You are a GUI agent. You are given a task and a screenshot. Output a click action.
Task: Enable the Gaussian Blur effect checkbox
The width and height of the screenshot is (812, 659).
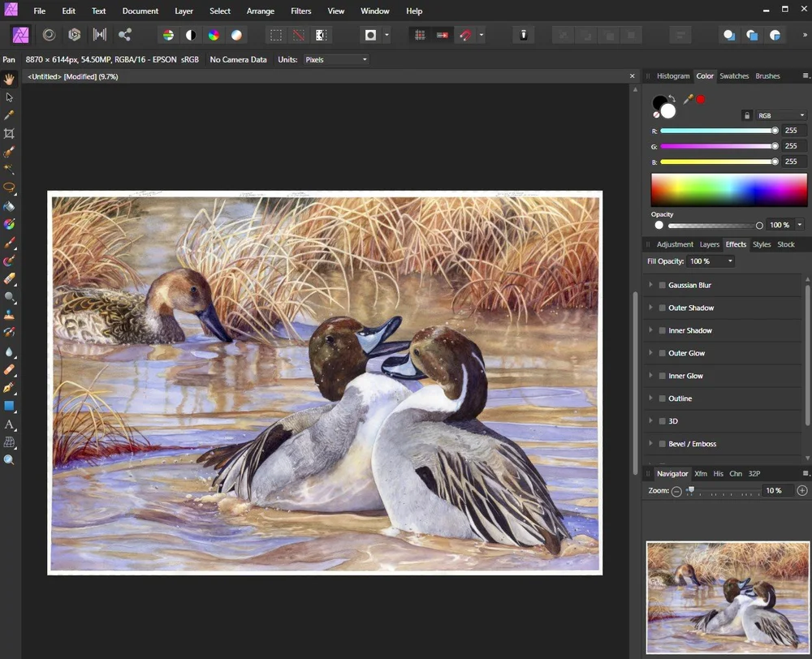(662, 286)
